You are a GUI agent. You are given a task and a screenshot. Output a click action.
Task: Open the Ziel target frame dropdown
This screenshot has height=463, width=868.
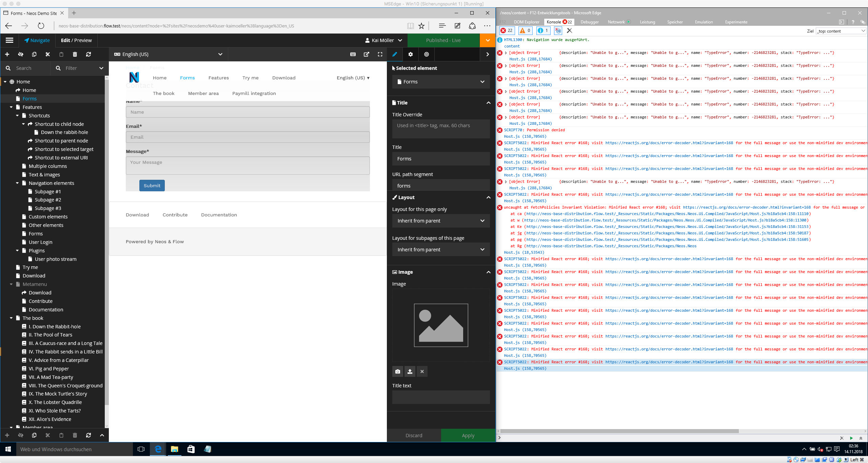click(841, 31)
